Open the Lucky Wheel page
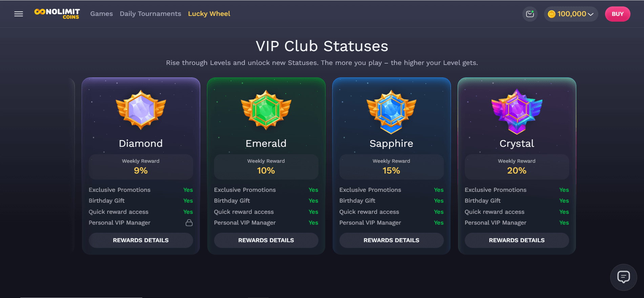 click(209, 14)
